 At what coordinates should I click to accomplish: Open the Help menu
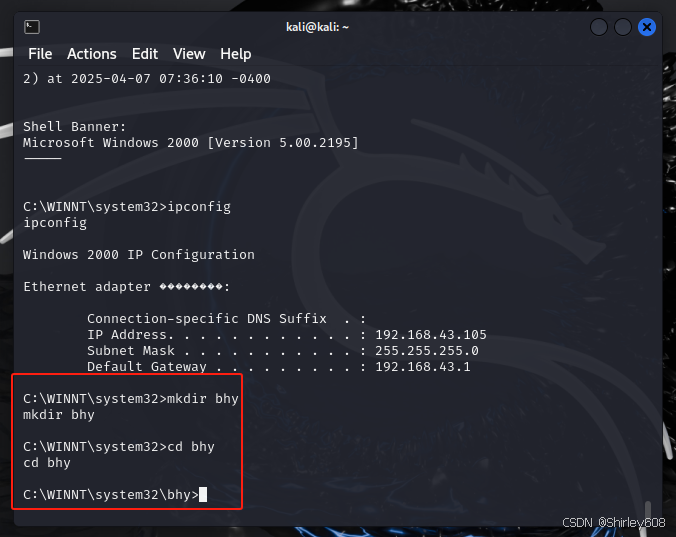(235, 54)
